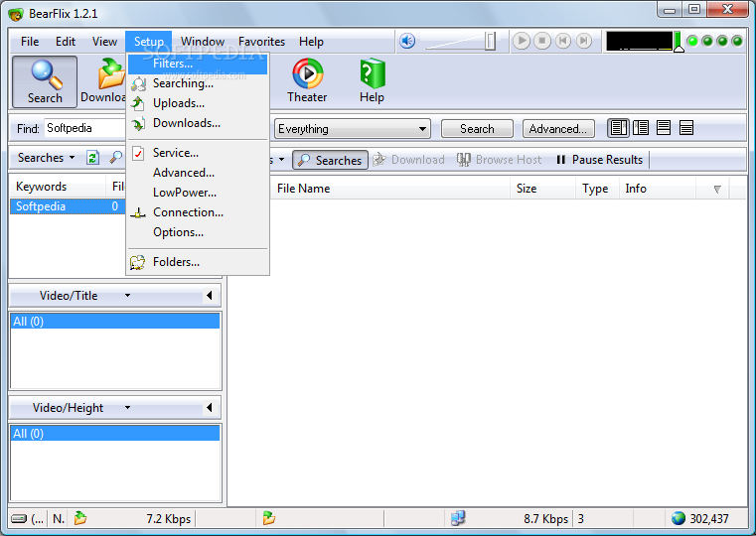Choose Uploads... from Setup menu
The width and height of the screenshot is (756, 536).
click(198, 103)
